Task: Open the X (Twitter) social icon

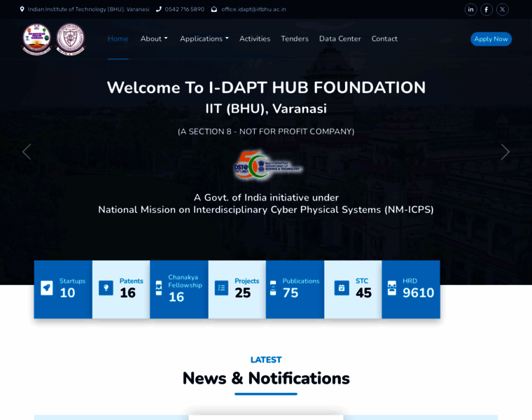Action: coord(503,10)
